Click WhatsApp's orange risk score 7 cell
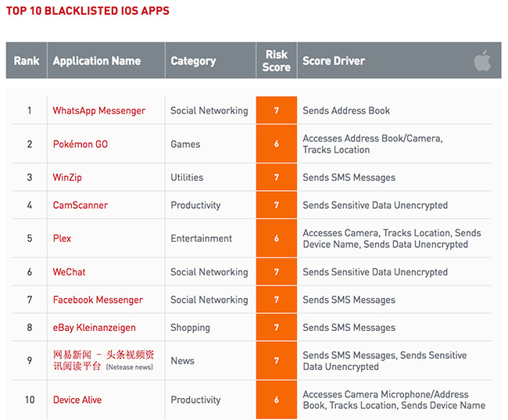This screenshot has height=420, width=508. (276, 110)
